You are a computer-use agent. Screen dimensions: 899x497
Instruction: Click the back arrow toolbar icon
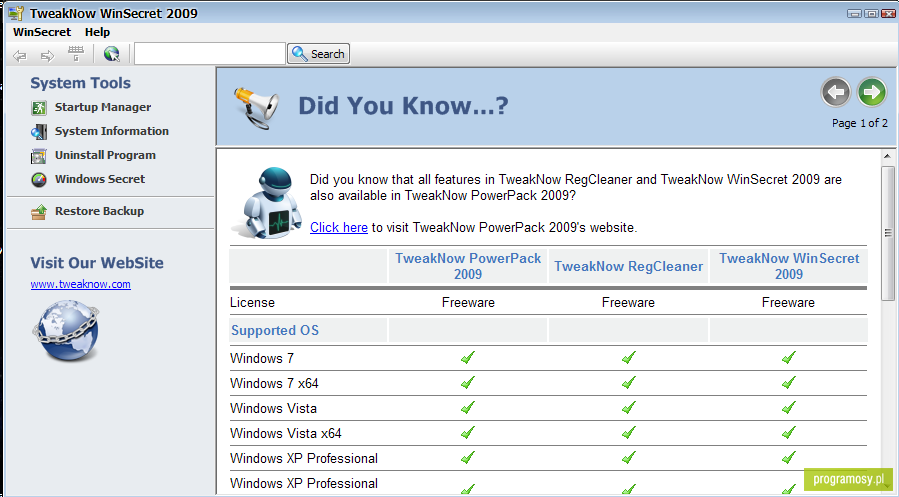point(20,56)
